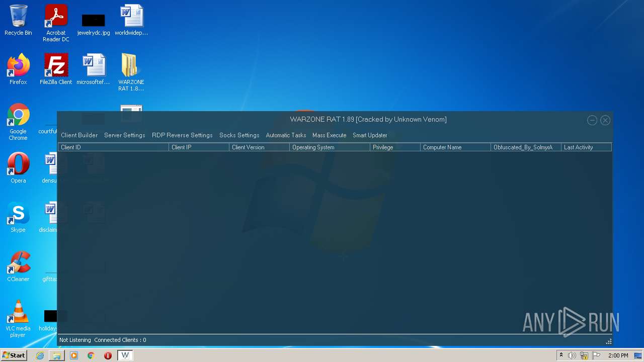
Task: Click the Not Listening status text
Action: click(x=75, y=340)
